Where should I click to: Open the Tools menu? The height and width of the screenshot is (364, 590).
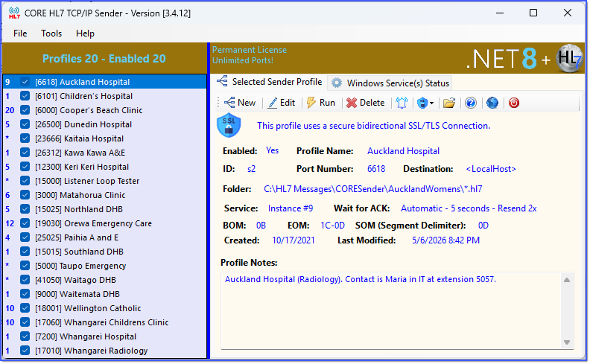pos(51,33)
